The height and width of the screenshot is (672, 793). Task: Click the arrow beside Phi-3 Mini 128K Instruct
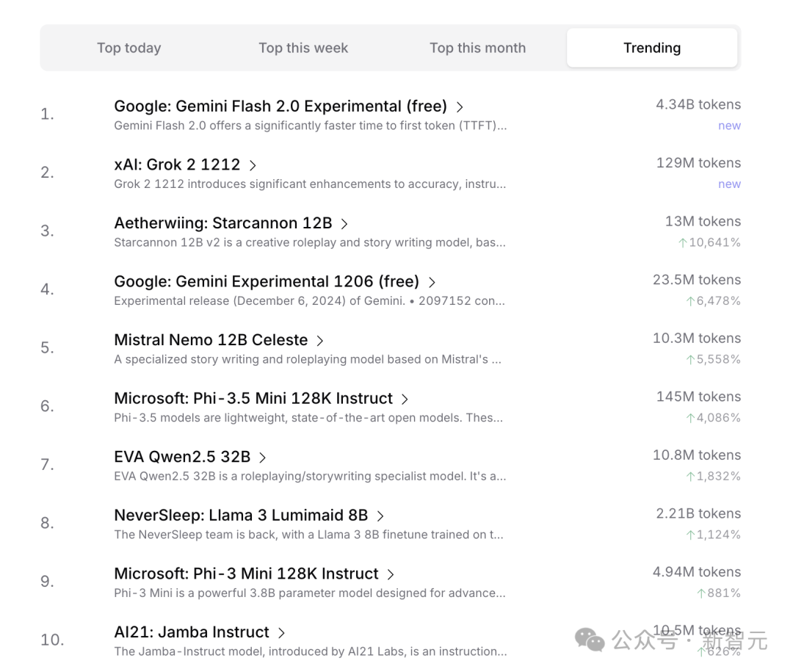[x=391, y=574]
